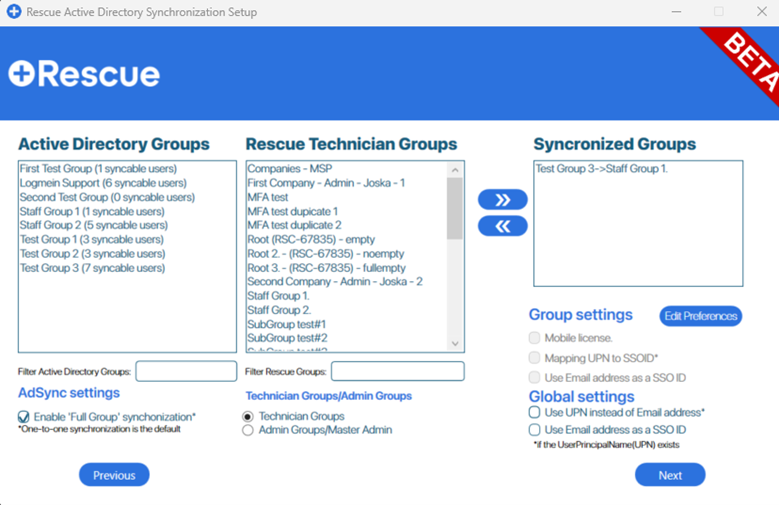
Task: Focus the Filter Active Directory Groups field
Action: click(186, 371)
